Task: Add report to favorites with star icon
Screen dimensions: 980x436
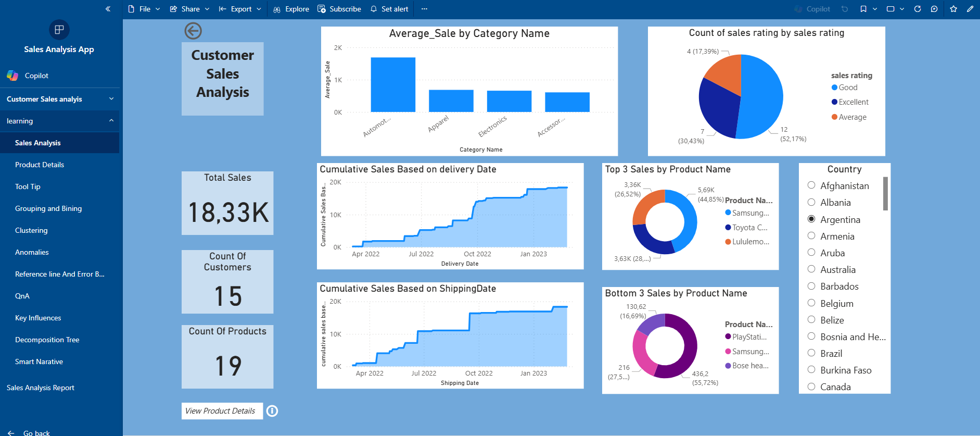Action: pyautogui.click(x=953, y=9)
